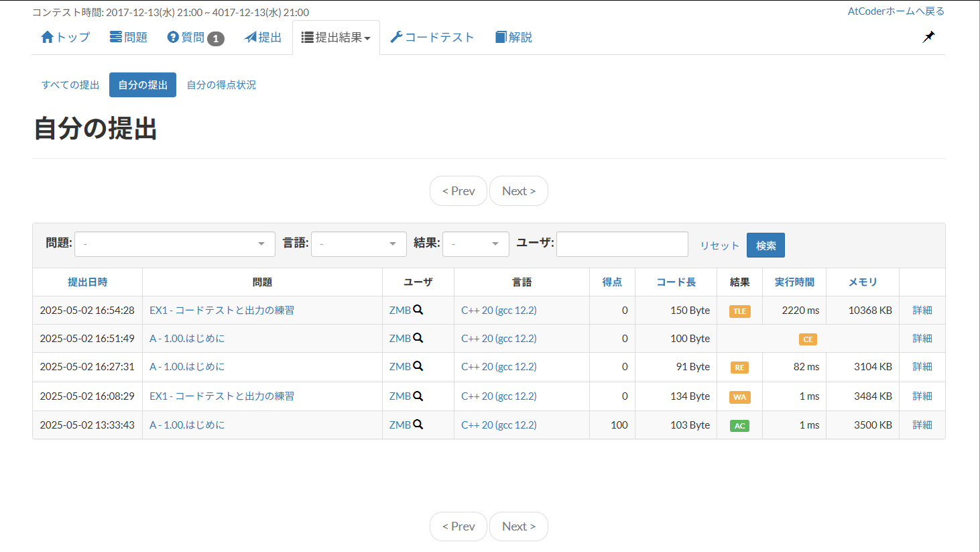980x552 pixels.
Task: Open the 提出結果 dropdown menu tab
Action: [336, 38]
